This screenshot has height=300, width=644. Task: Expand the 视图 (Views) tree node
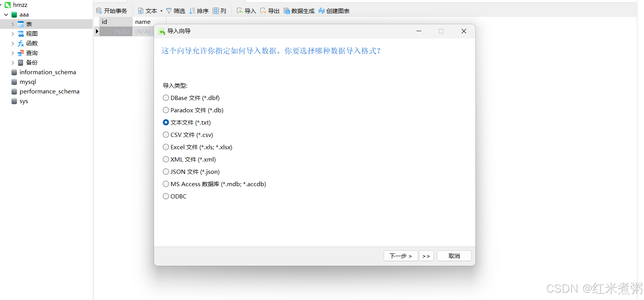tap(13, 34)
